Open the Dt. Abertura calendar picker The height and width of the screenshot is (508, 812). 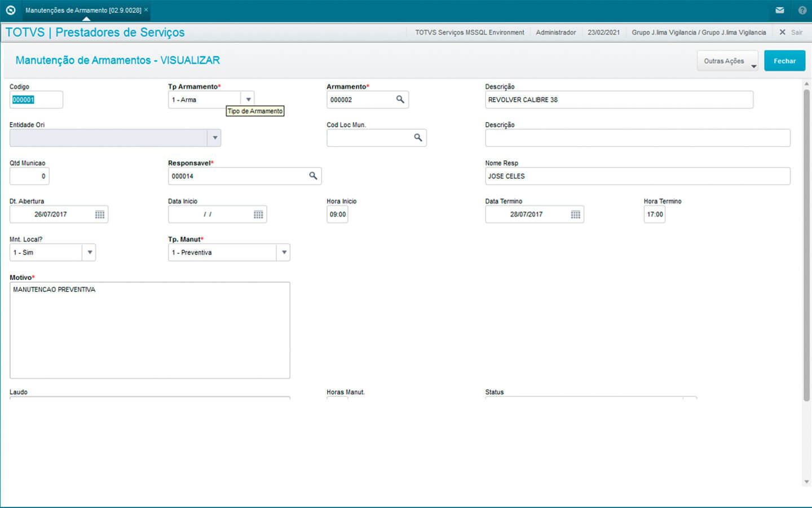coord(100,214)
